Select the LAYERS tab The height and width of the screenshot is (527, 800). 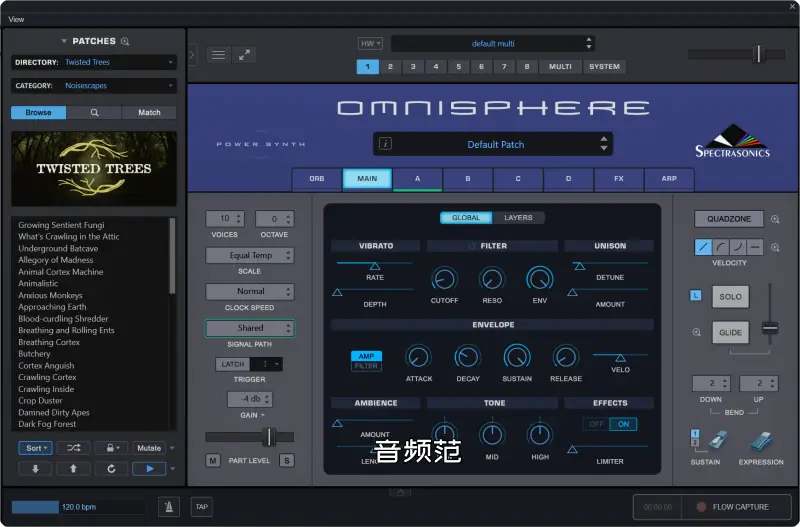pyautogui.click(x=518, y=218)
